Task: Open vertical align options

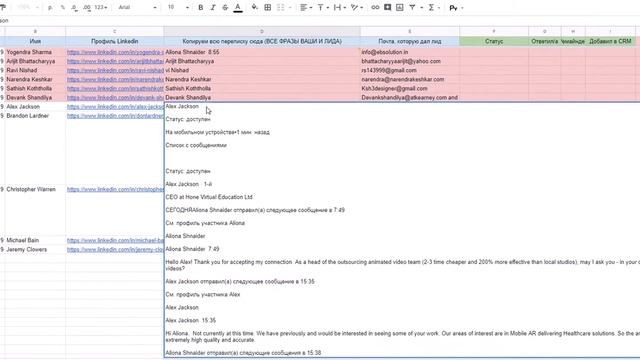Action: [x=322, y=7]
